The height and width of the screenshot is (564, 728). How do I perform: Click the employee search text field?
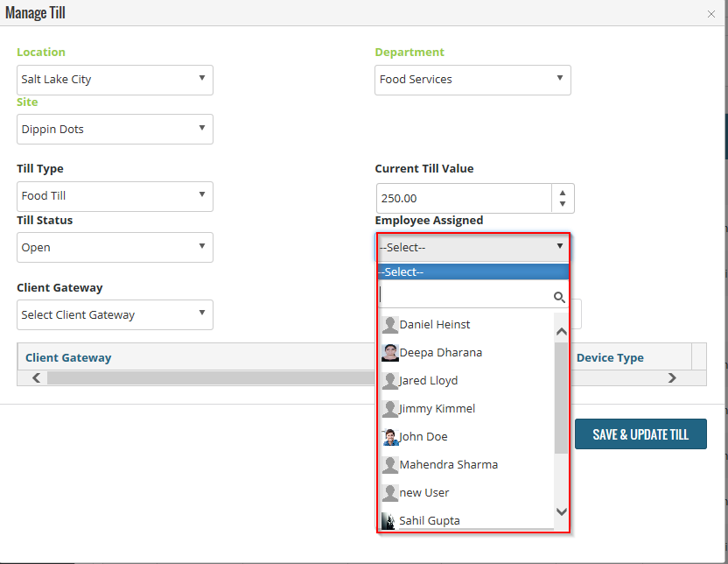coord(465,297)
